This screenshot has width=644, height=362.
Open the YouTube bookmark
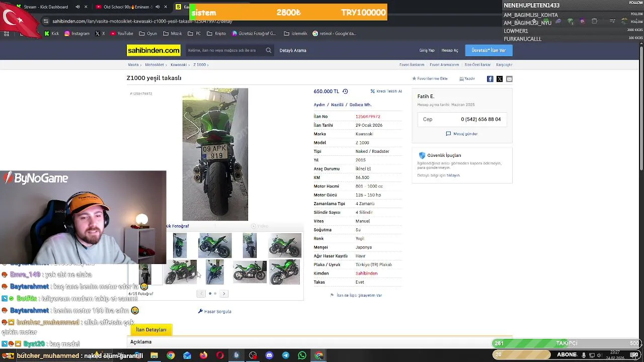pos(122,34)
